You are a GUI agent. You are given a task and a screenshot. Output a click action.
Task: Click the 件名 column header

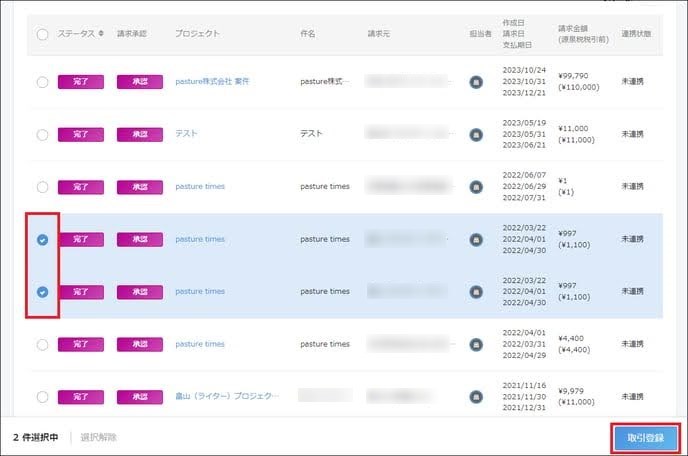coord(308,33)
